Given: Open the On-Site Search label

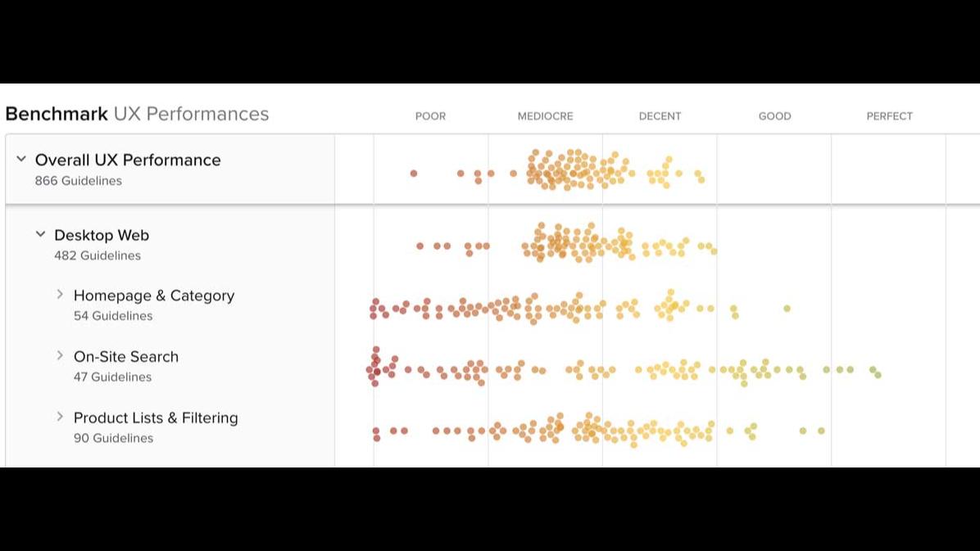Looking at the screenshot, I should (126, 357).
